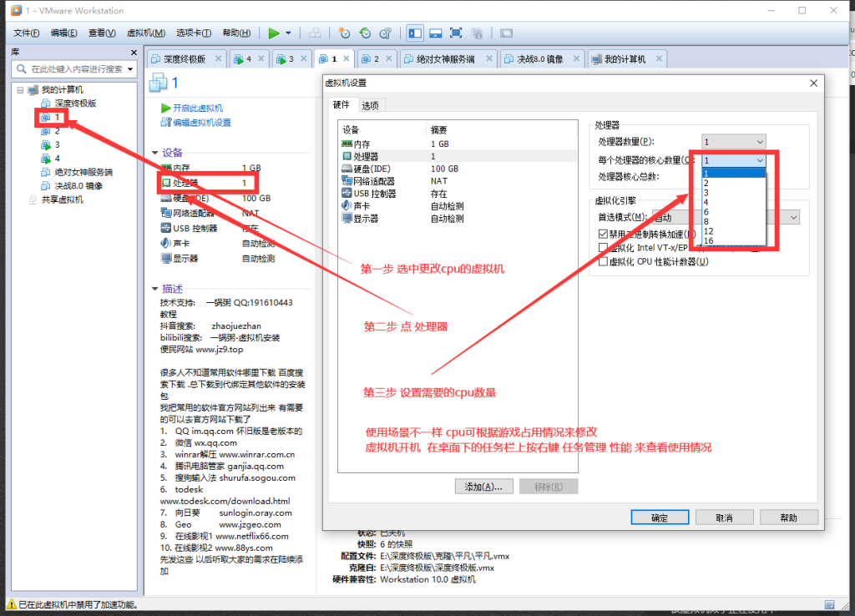
Task: Open the 查看(V) menu
Action: [102, 33]
